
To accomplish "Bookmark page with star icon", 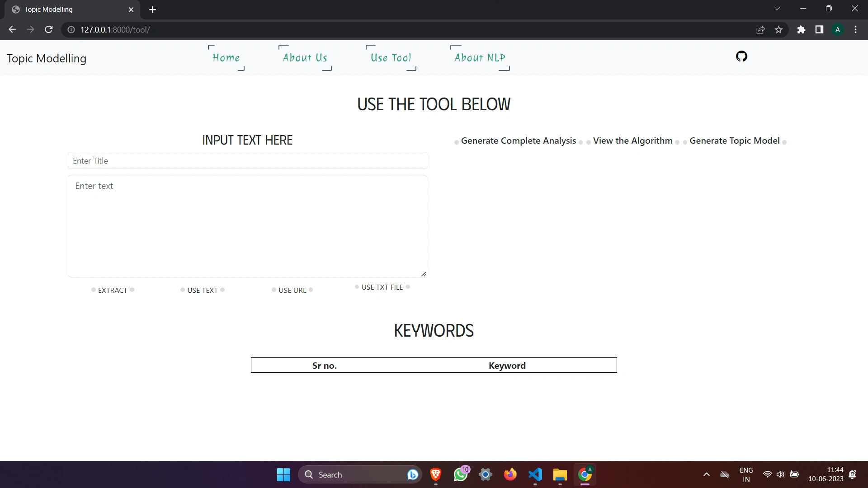I will tap(778, 29).
